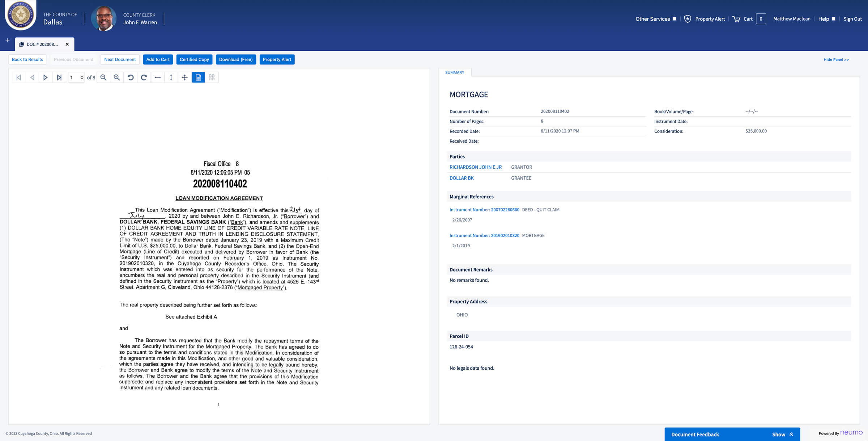Advance to next page arrow

click(x=46, y=77)
